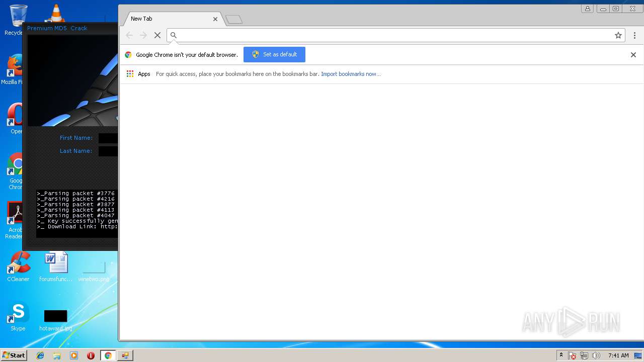Select the Acrobat Reader desktop icon
Image resolution: width=644 pixels, height=362 pixels.
tap(15, 220)
